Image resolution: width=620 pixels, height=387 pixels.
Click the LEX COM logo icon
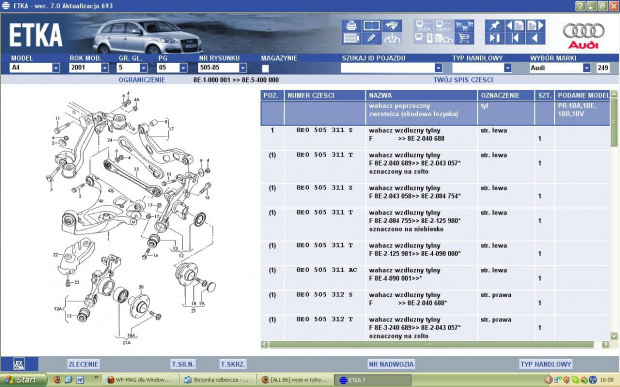[x=19, y=364]
